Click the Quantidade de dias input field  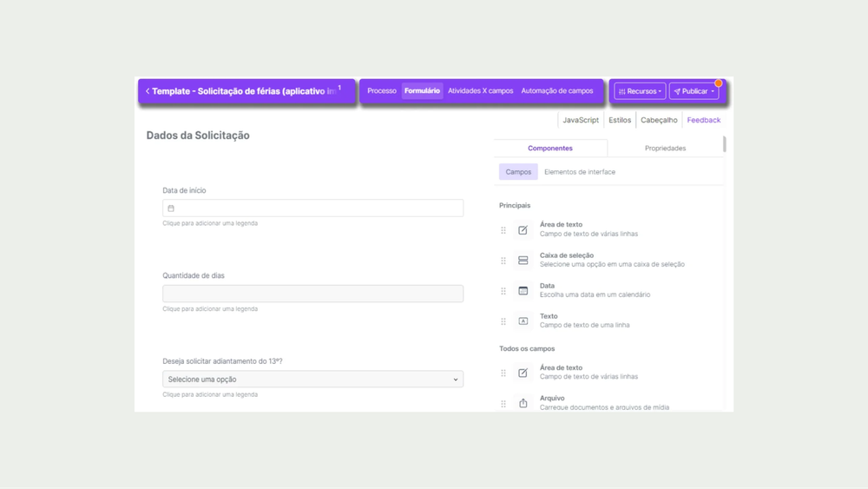click(312, 294)
